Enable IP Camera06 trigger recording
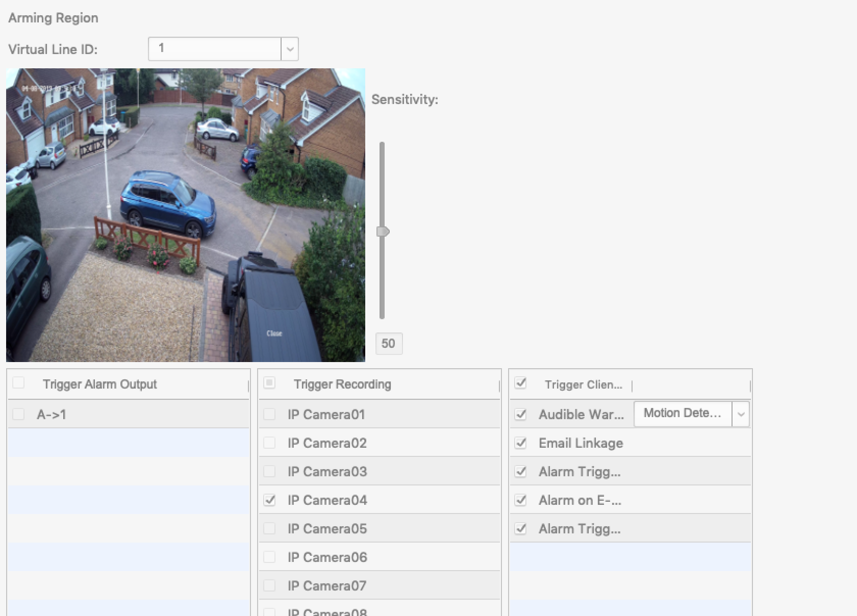Image resolution: width=857 pixels, height=616 pixels. click(269, 557)
